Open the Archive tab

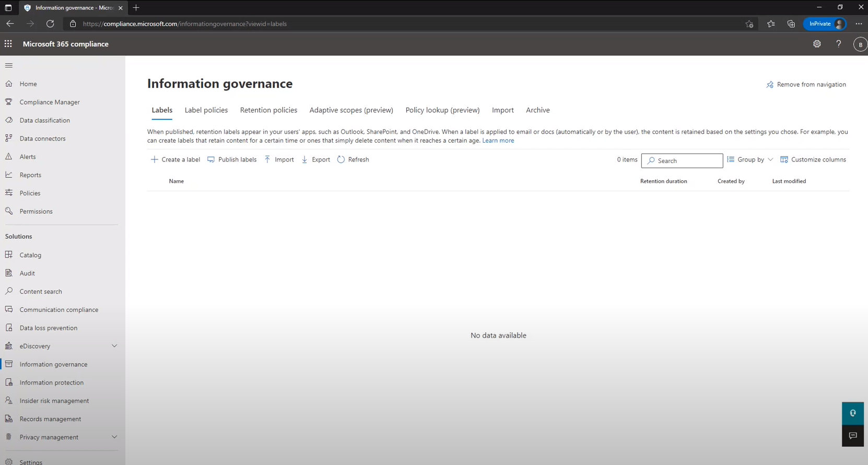pyautogui.click(x=538, y=110)
